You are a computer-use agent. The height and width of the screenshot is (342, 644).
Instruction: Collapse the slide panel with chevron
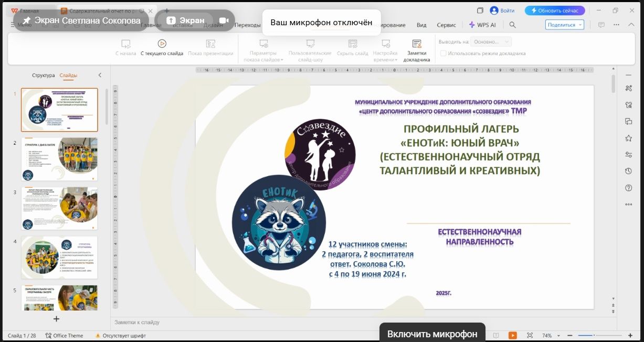pos(100,76)
